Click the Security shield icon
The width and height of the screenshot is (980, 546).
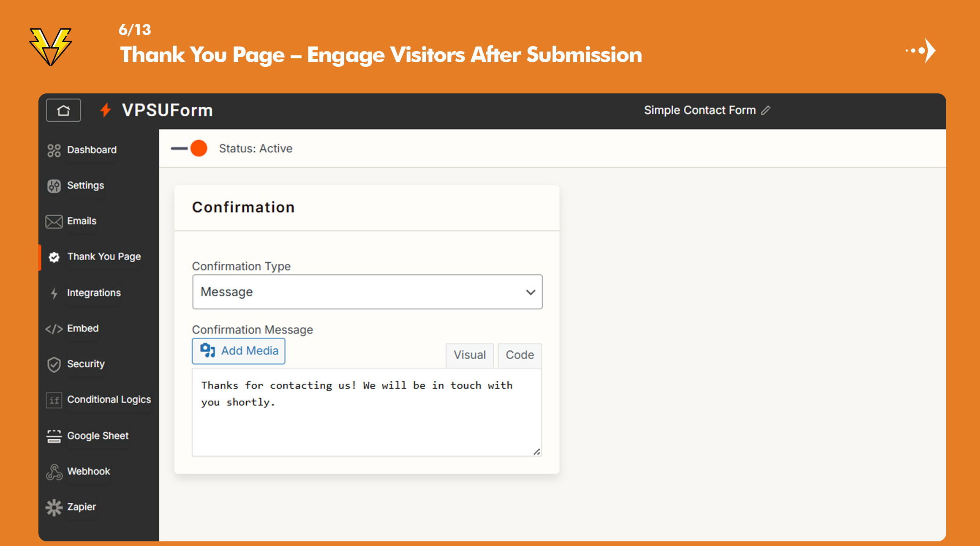(x=54, y=364)
